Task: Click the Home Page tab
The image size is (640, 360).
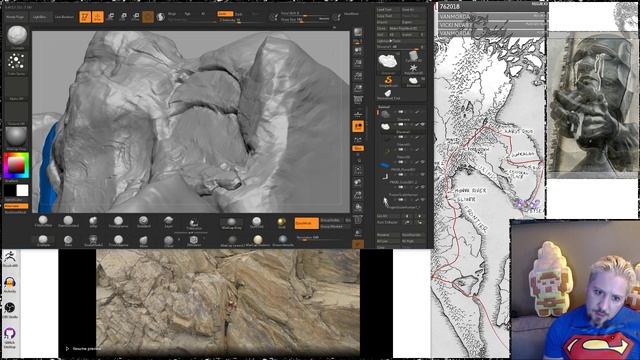Action: point(16,17)
